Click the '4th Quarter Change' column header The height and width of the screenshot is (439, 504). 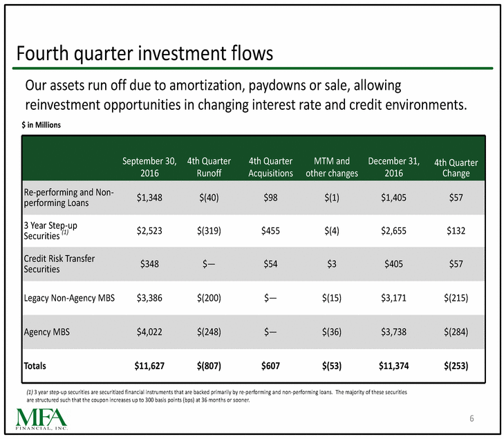pos(456,168)
